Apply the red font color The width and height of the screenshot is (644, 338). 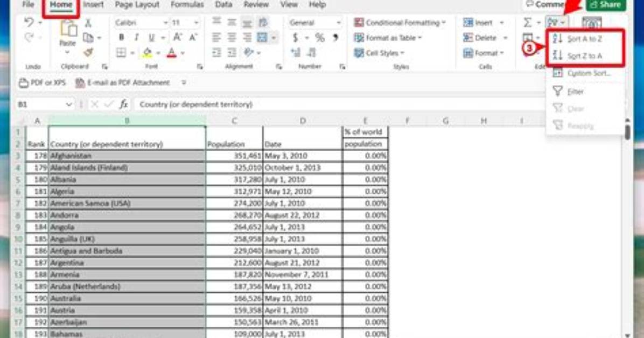coord(172,53)
